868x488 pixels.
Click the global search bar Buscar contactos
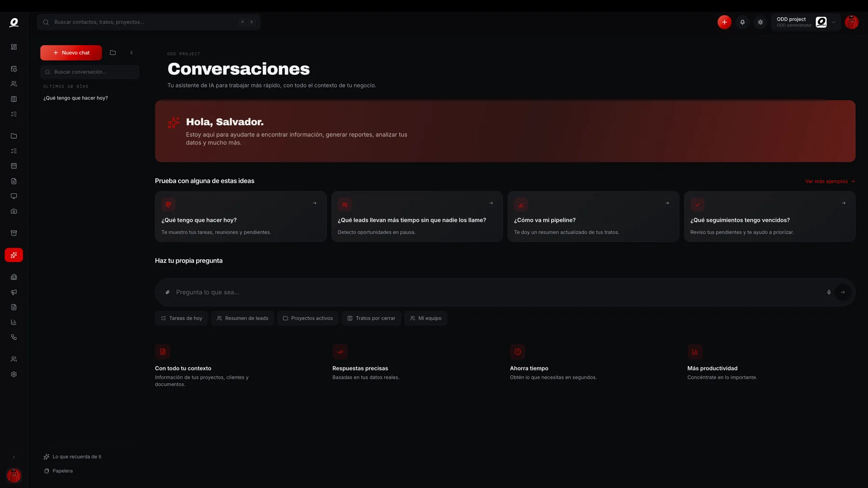pos(149,22)
